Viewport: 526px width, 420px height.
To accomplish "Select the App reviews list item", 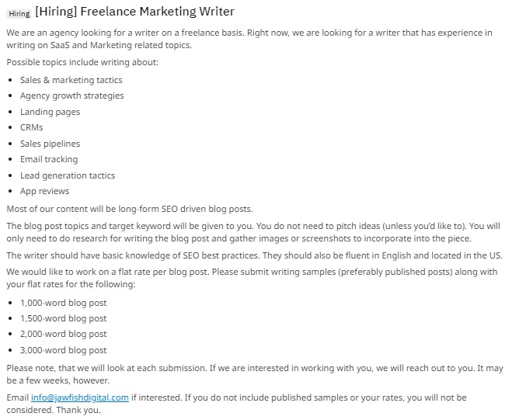I will (44, 192).
